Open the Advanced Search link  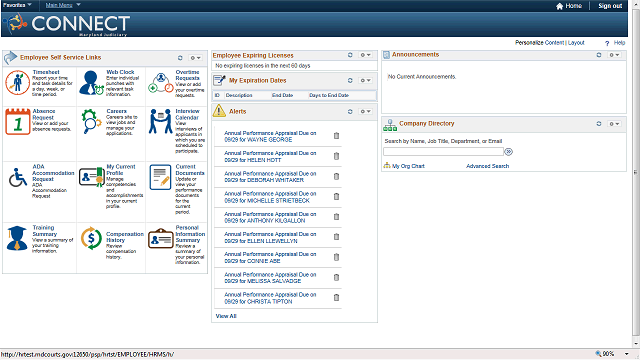(x=487, y=166)
